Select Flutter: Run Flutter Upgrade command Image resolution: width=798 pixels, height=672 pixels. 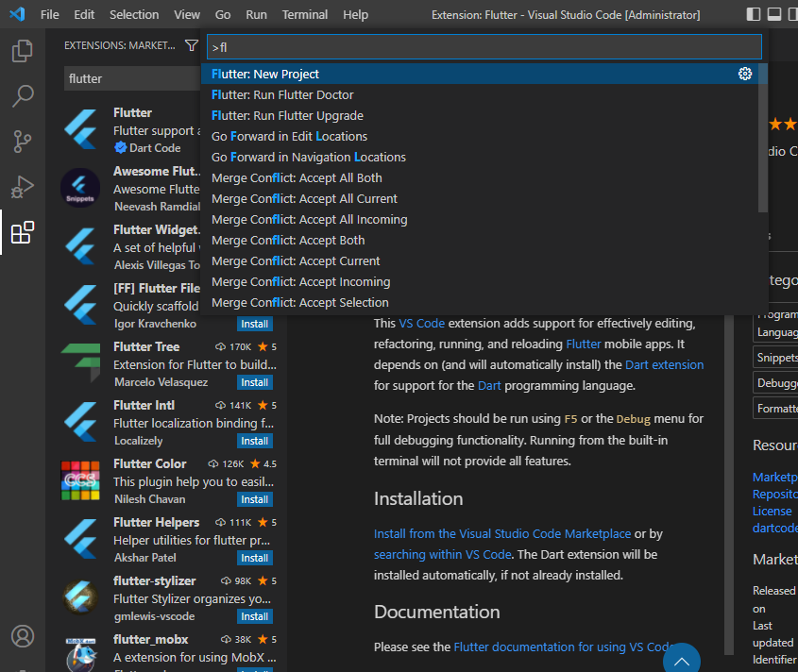click(x=479, y=115)
